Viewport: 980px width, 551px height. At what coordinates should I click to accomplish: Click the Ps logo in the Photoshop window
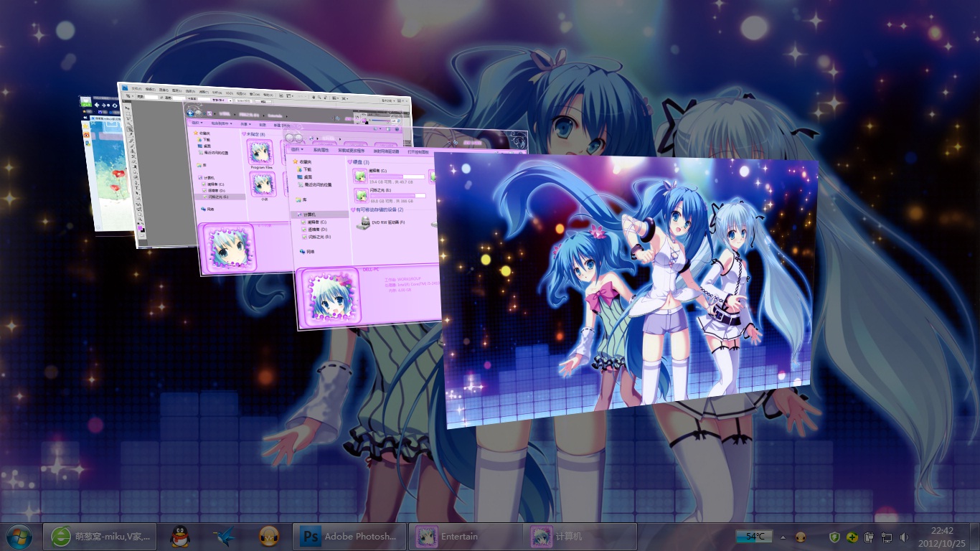point(125,88)
